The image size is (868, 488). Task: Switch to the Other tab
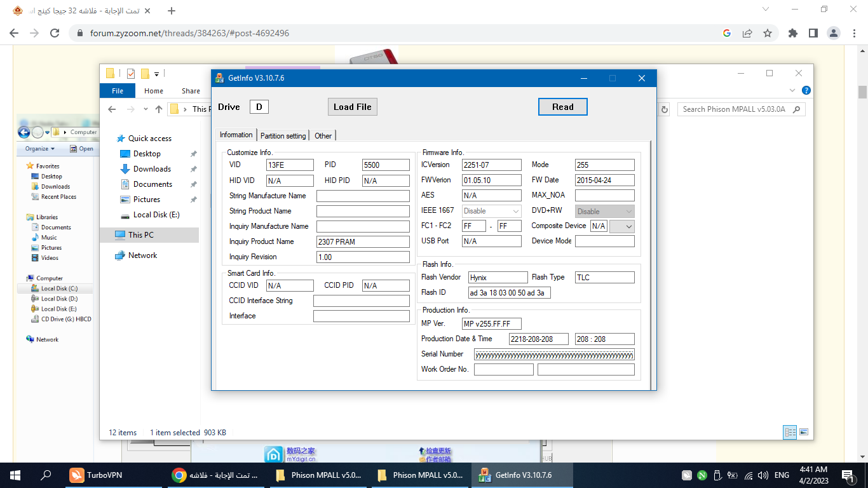[323, 135]
